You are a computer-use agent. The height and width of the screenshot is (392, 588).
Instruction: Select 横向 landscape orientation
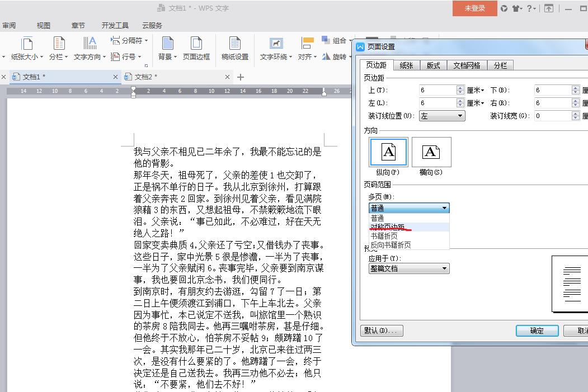point(431,152)
